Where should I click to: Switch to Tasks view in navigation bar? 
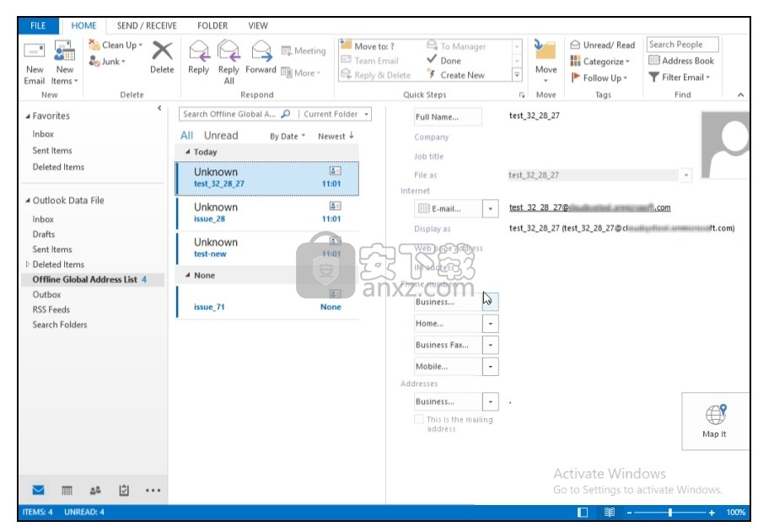tap(124, 490)
